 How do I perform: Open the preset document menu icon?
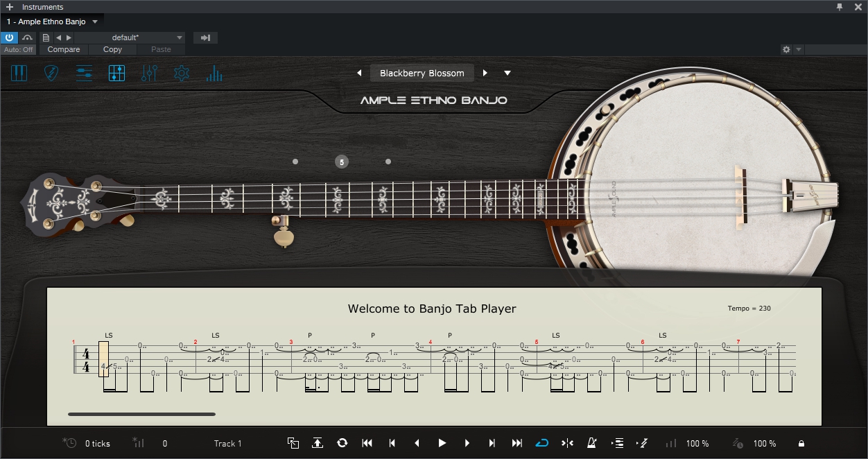point(46,37)
